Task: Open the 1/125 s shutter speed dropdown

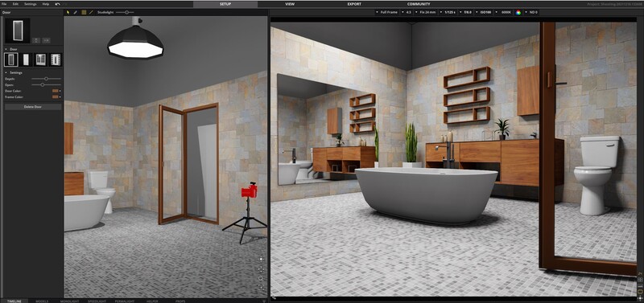Action: [449, 12]
